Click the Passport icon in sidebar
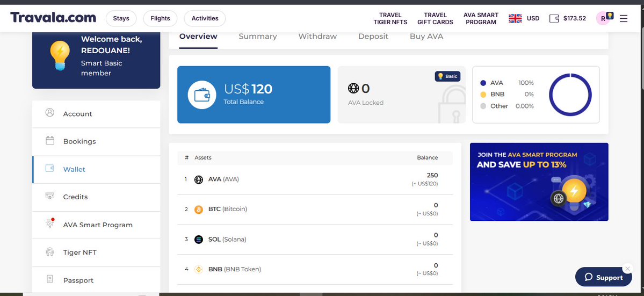Viewport: 644px width, 296px height. click(x=50, y=279)
